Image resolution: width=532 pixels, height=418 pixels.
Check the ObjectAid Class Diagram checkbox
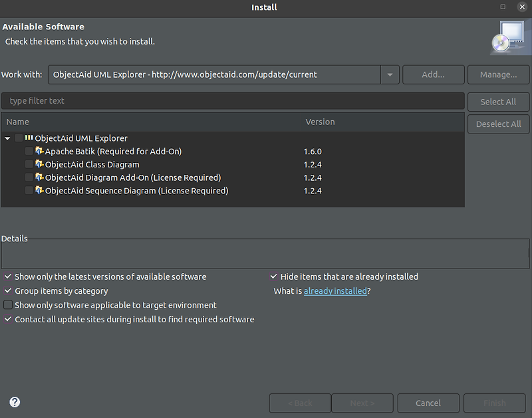(29, 164)
